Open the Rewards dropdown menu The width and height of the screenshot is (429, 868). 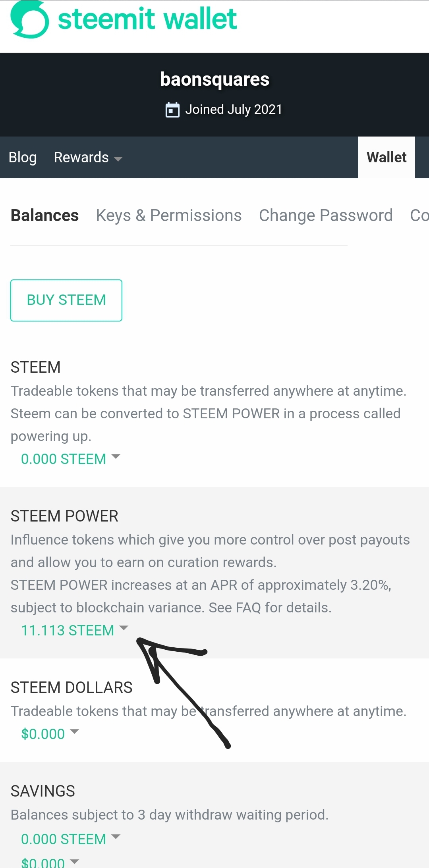[x=88, y=158]
